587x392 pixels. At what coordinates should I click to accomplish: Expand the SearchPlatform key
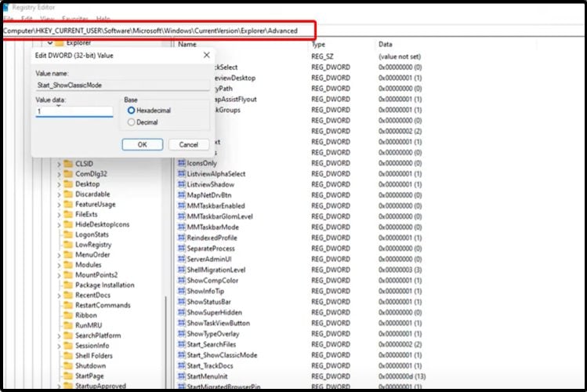[59, 336]
